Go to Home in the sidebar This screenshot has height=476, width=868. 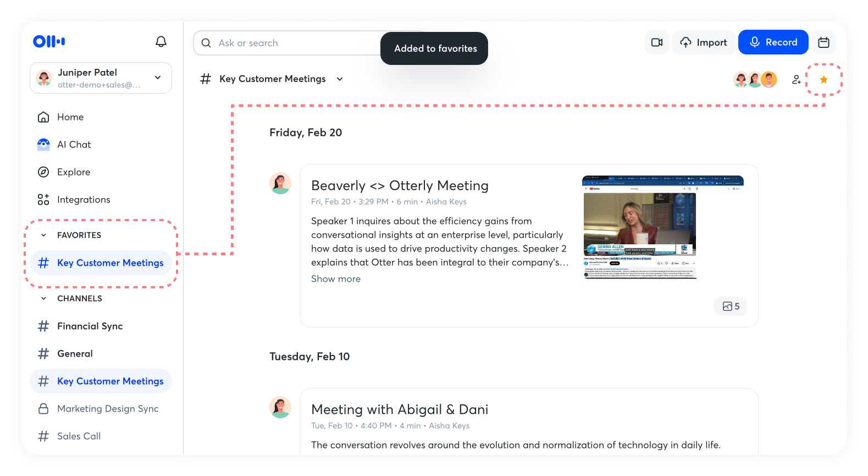point(70,117)
